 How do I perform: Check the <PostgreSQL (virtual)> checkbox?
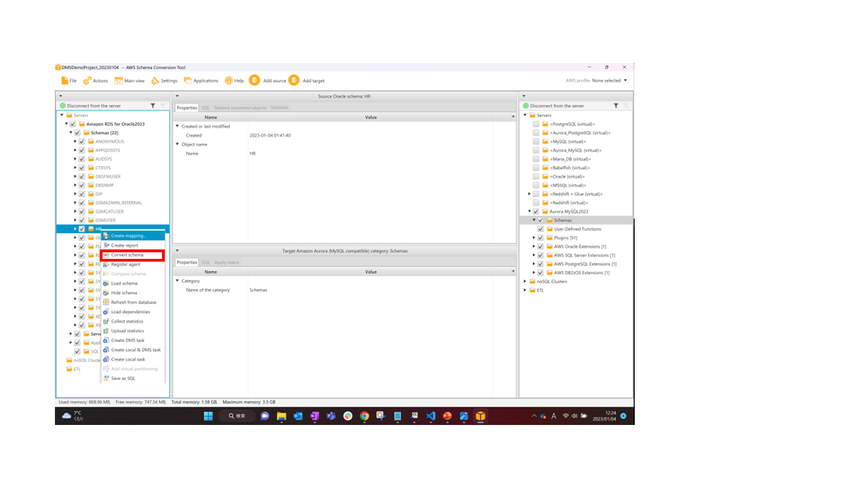(536, 124)
